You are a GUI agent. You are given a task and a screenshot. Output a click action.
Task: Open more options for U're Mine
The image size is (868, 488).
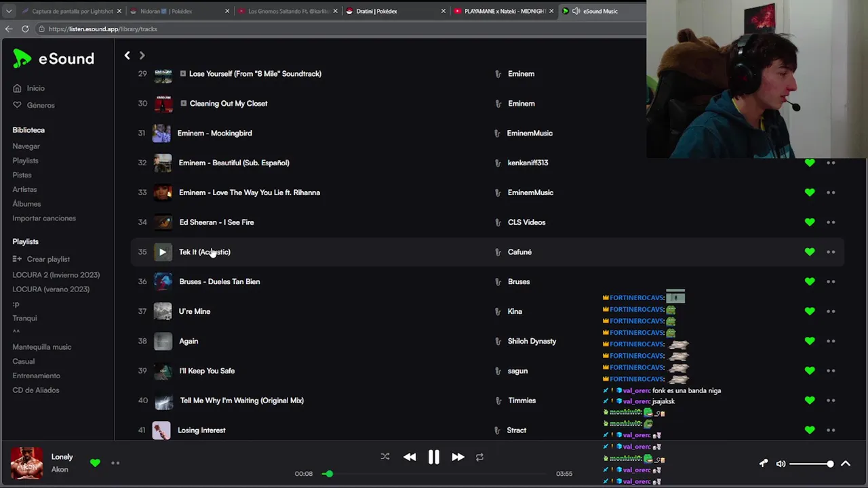(831, 311)
